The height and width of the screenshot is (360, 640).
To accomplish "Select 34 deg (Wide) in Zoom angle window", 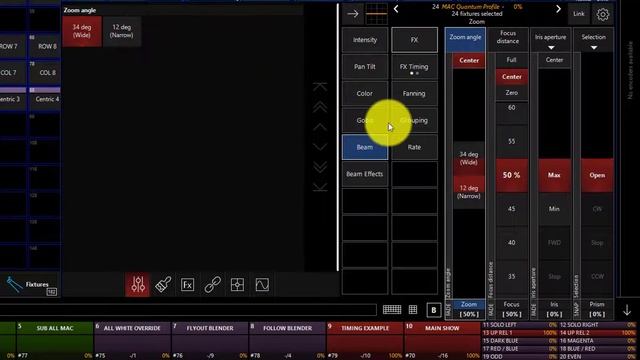I will [x=82, y=31].
